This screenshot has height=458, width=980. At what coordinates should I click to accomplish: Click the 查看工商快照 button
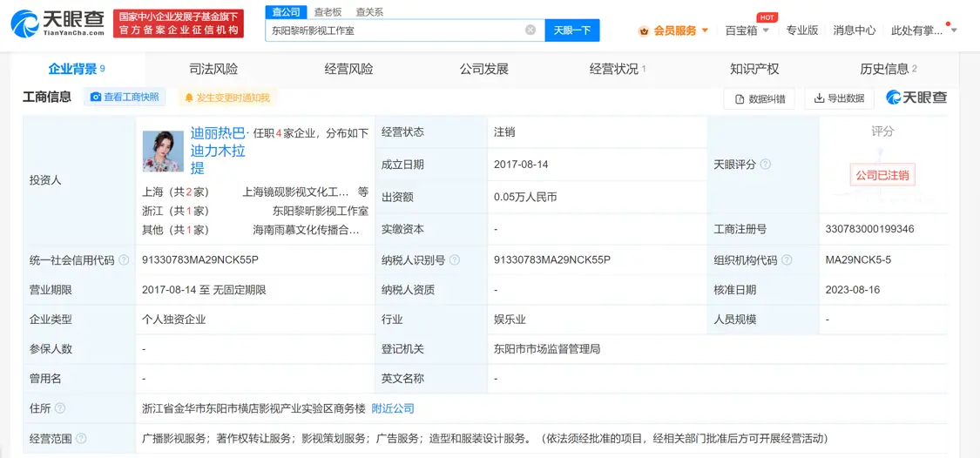point(125,97)
